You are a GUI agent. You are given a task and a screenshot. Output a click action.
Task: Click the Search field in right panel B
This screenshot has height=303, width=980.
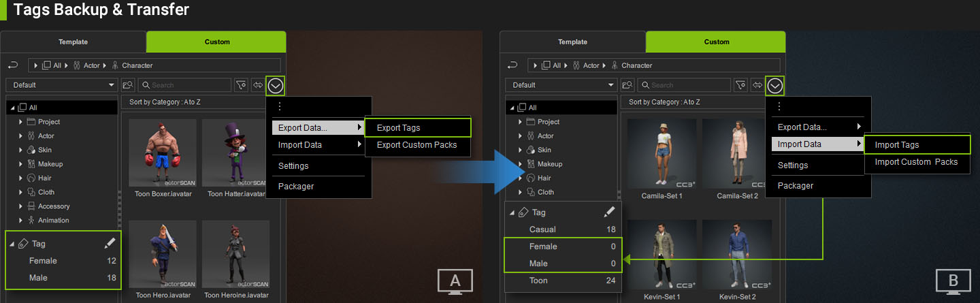(688, 85)
